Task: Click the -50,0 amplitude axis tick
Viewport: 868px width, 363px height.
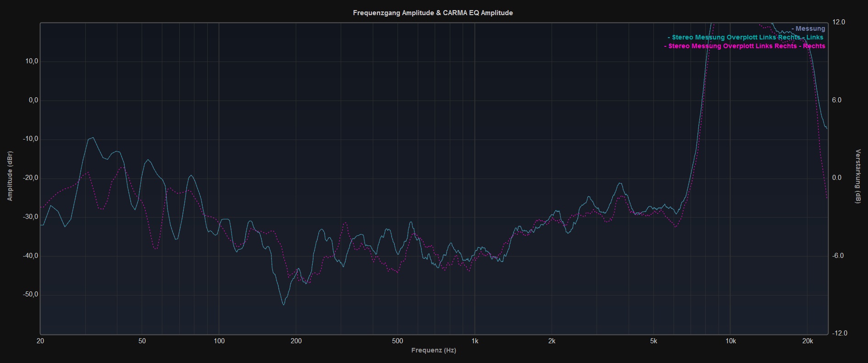Action: click(x=30, y=295)
